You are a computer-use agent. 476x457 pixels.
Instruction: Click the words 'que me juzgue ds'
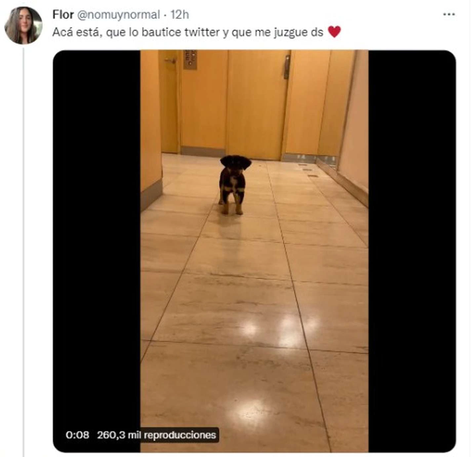[x=277, y=32]
